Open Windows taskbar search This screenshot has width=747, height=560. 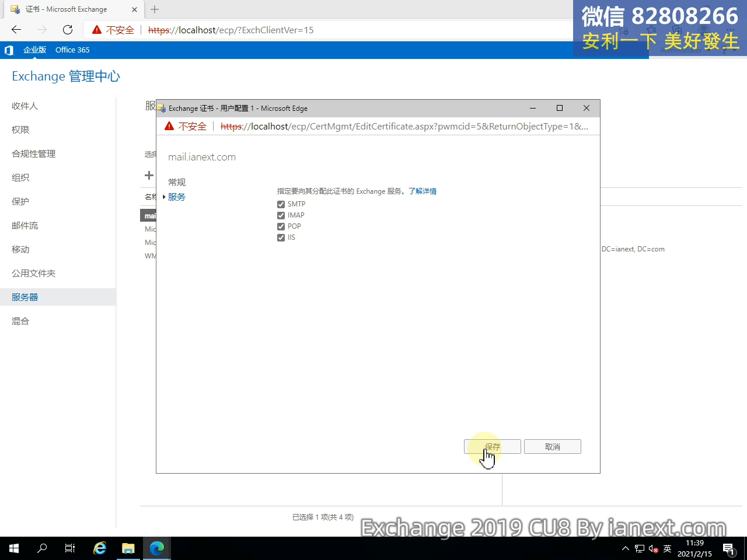click(42, 548)
